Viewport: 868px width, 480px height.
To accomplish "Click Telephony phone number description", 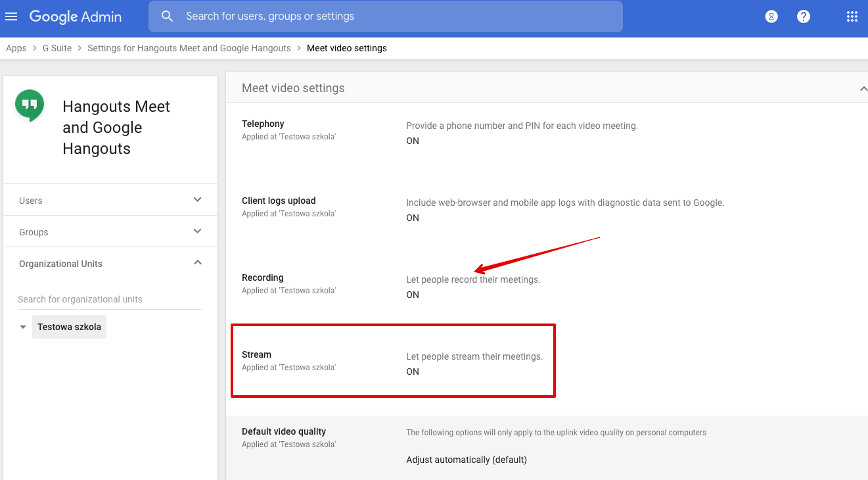I will point(522,126).
